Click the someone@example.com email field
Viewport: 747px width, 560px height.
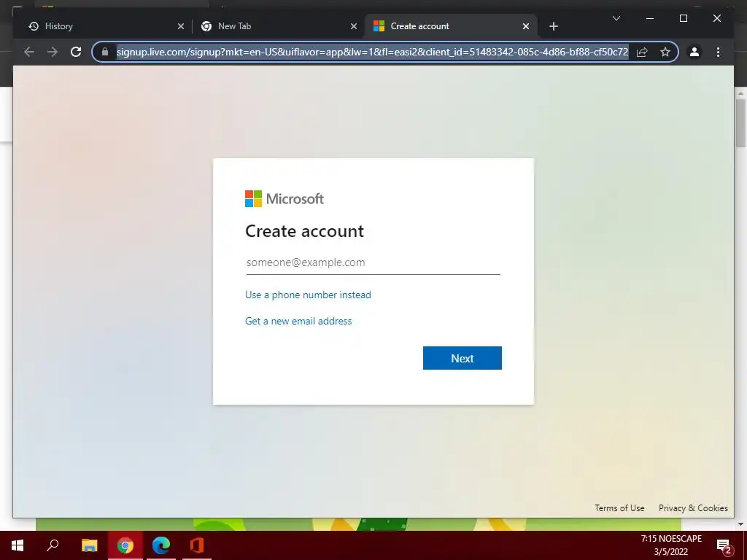pos(373,262)
